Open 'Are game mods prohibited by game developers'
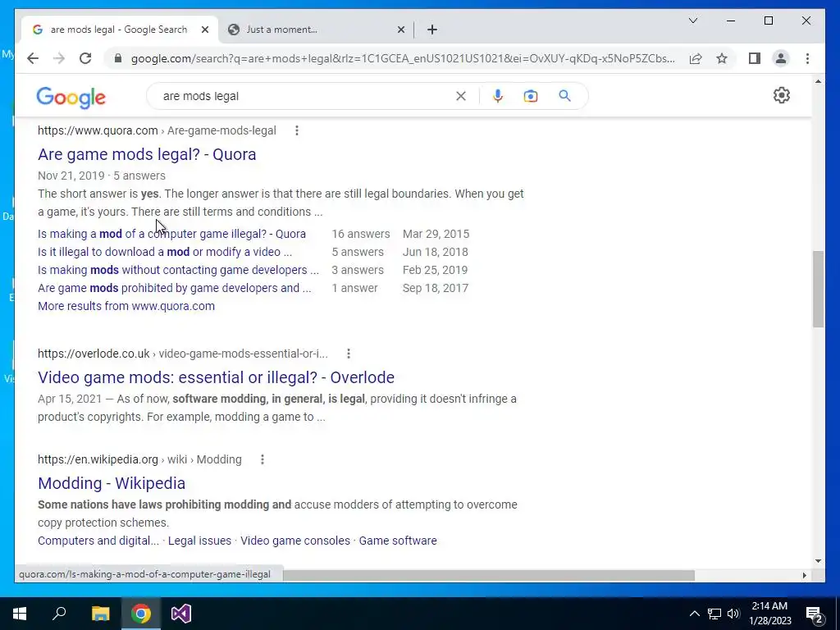The height and width of the screenshot is (630, 840). (x=174, y=288)
